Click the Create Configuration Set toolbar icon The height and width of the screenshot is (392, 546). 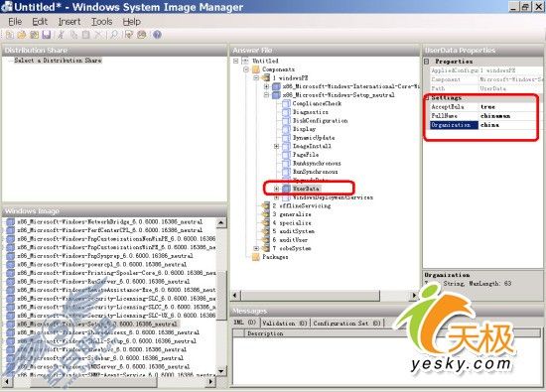[142, 35]
